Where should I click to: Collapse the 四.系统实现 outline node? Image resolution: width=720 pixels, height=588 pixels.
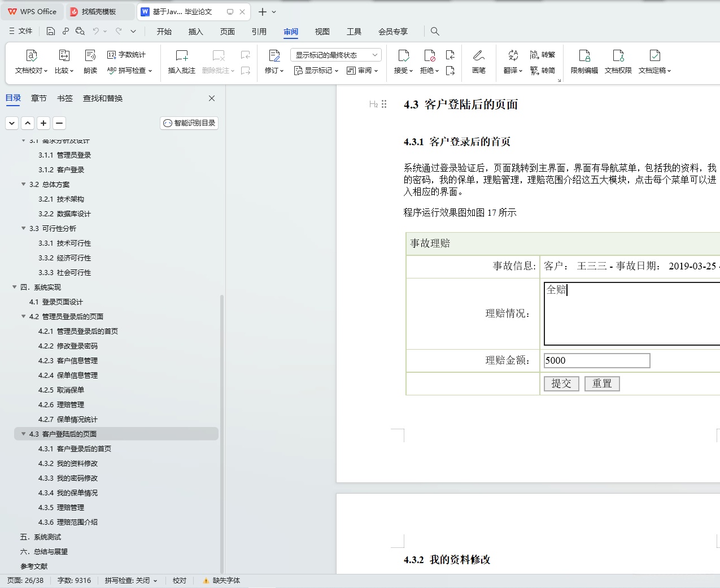pos(14,287)
